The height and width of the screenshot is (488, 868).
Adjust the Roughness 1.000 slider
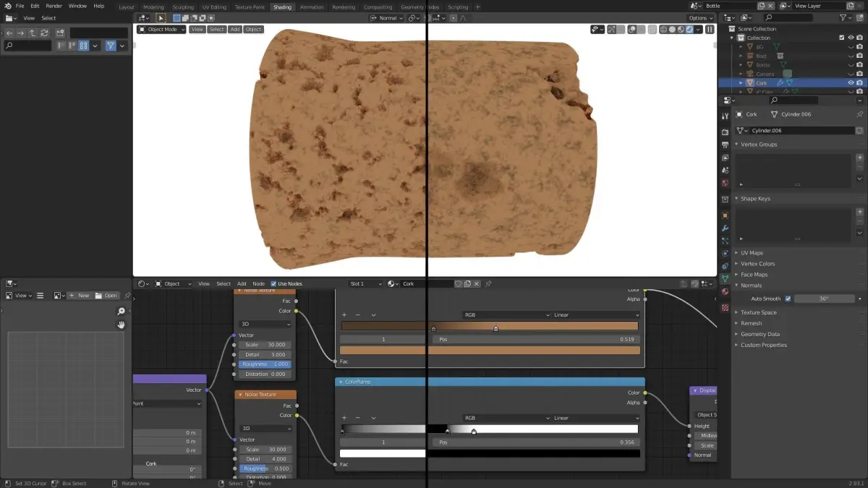(265, 364)
